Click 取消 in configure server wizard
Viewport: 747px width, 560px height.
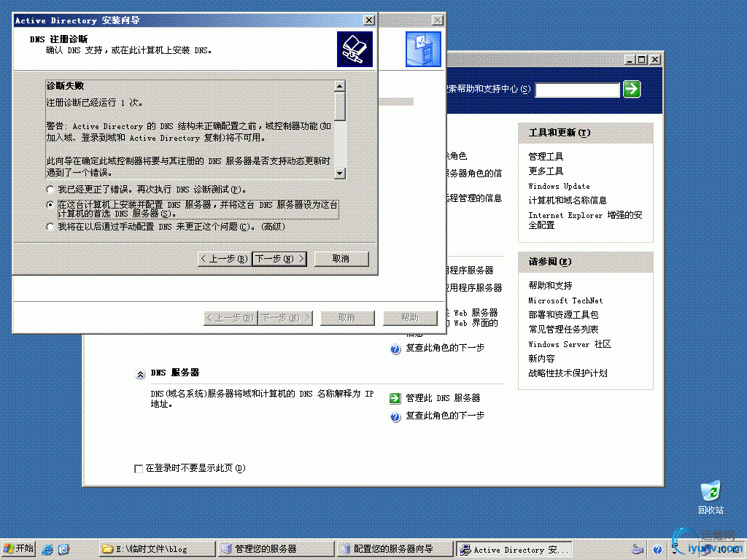click(x=347, y=318)
